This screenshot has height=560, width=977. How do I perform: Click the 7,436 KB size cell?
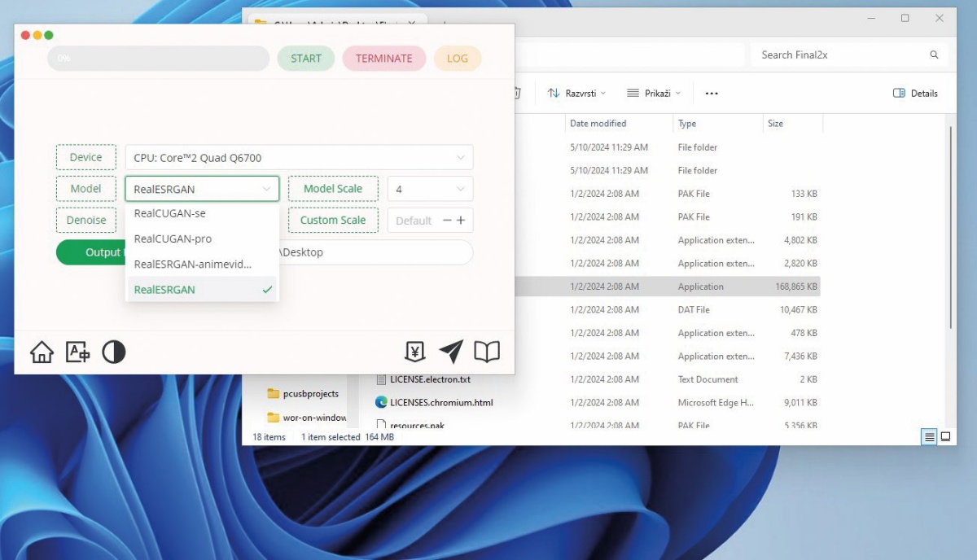(800, 356)
